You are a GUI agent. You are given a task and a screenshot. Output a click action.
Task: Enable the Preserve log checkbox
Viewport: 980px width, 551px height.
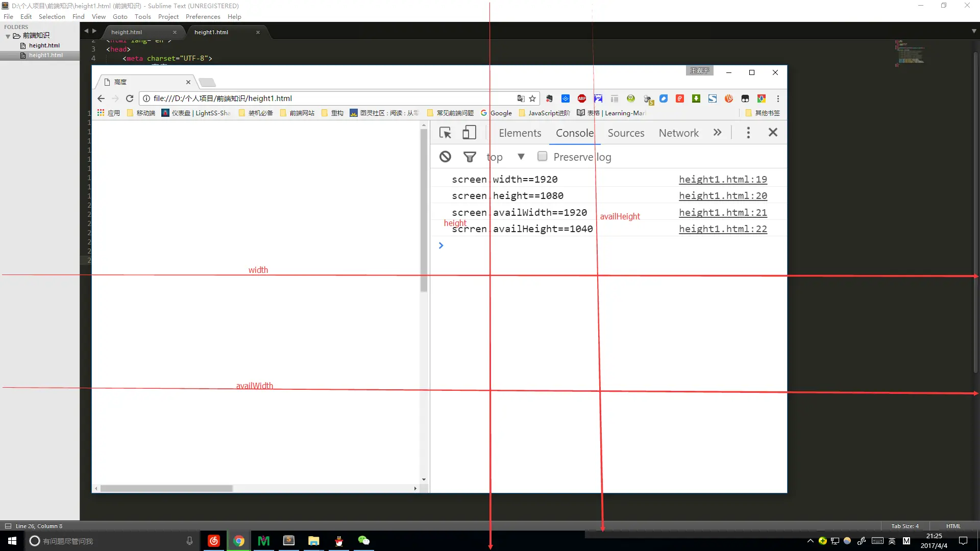[x=542, y=157]
